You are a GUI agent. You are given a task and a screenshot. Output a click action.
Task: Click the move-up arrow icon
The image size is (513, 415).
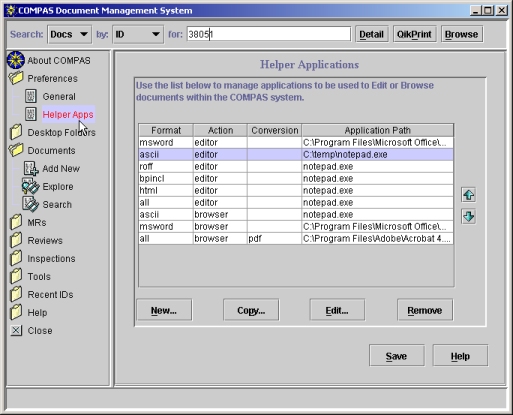coord(469,195)
